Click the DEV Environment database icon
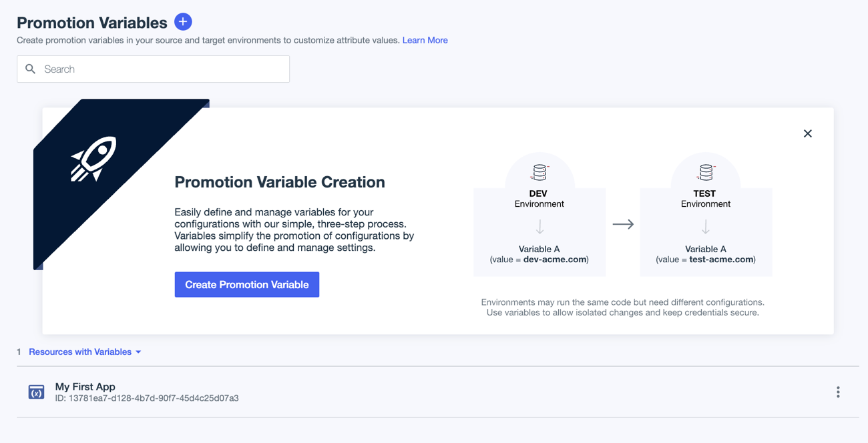Screen dimensions: 868x443 click(539, 173)
